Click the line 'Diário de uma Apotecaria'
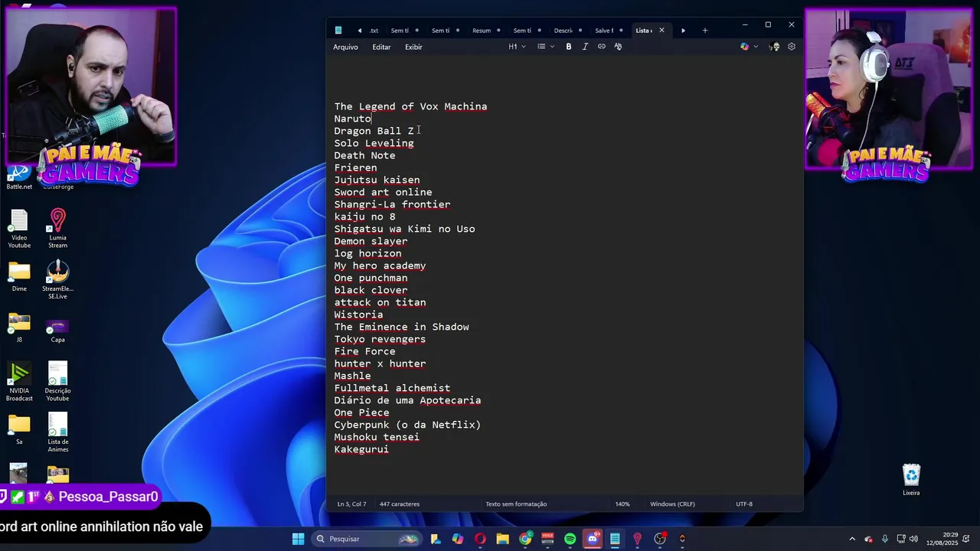Screen dimensions: 980x551 (x=407, y=400)
